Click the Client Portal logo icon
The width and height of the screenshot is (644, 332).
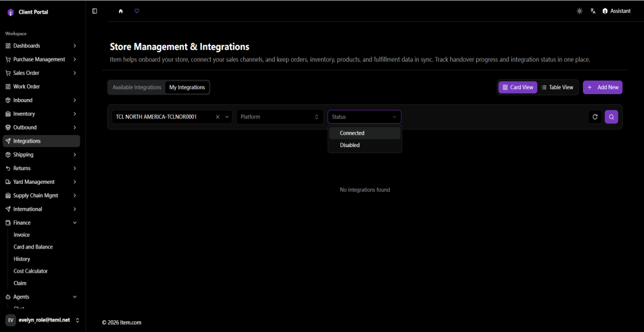10,12
